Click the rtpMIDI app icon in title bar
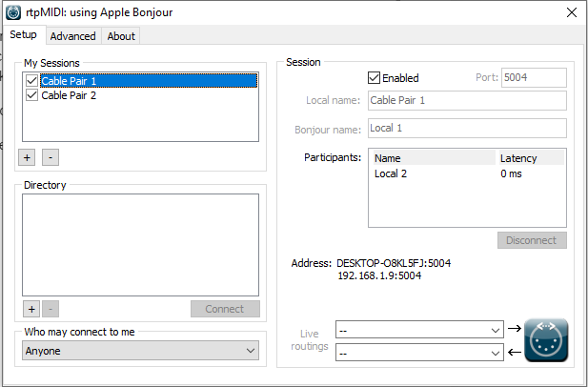This screenshot has height=387, width=588. [13, 12]
